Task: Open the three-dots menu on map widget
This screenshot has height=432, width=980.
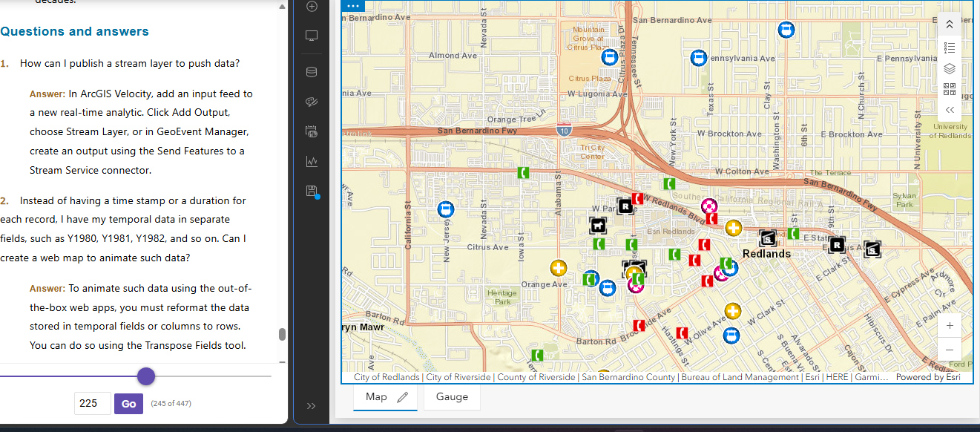Action: 352,6
